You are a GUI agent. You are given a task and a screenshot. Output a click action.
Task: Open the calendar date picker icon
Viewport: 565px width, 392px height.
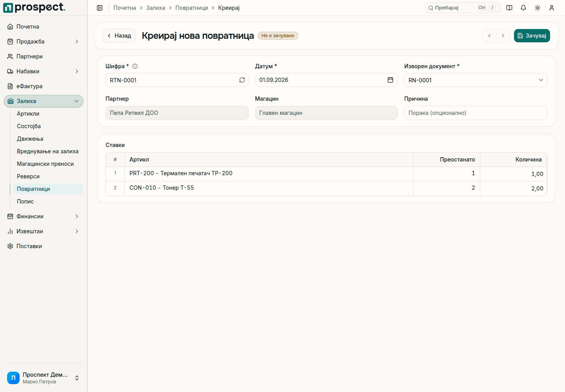(390, 80)
